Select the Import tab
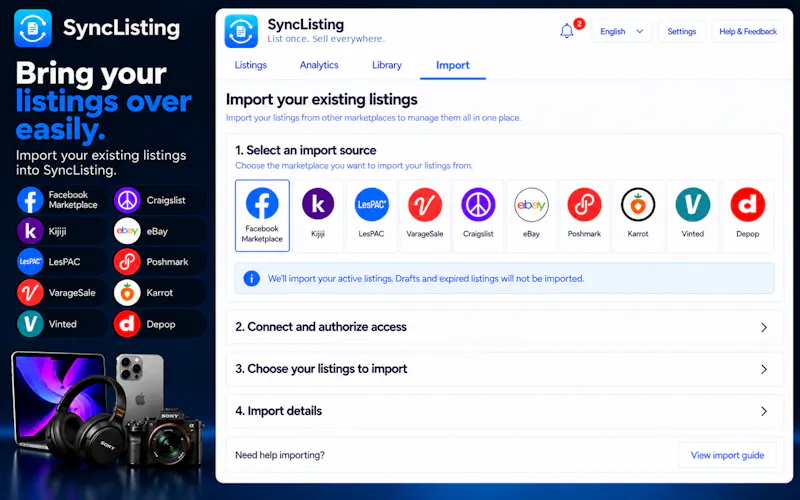The width and height of the screenshot is (800, 500). pyautogui.click(x=453, y=65)
